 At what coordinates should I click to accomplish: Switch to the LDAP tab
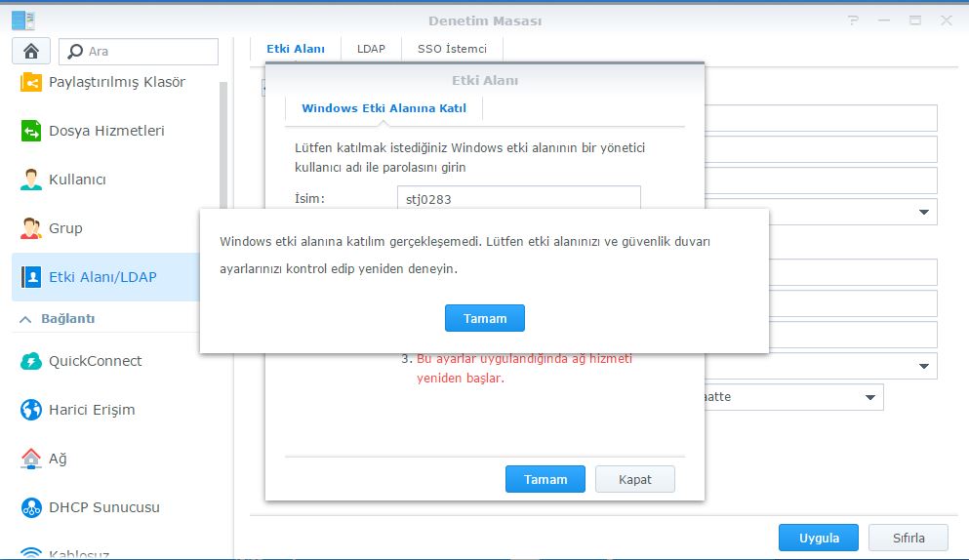click(x=371, y=49)
